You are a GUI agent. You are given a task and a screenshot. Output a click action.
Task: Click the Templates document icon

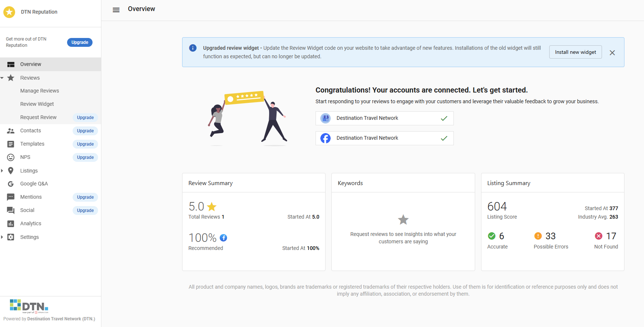click(11, 144)
